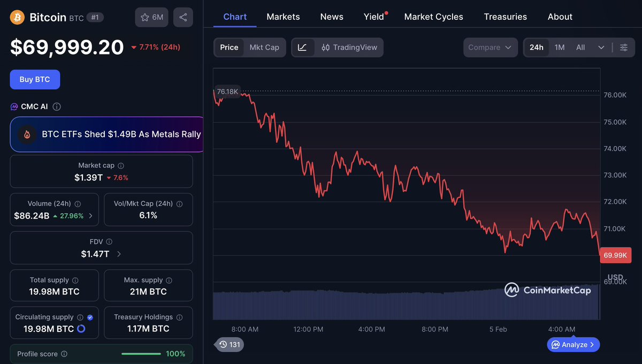The height and width of the screenshot is (364, 642).
Task: Open the share options icon
Action: [x=183, y=17]
